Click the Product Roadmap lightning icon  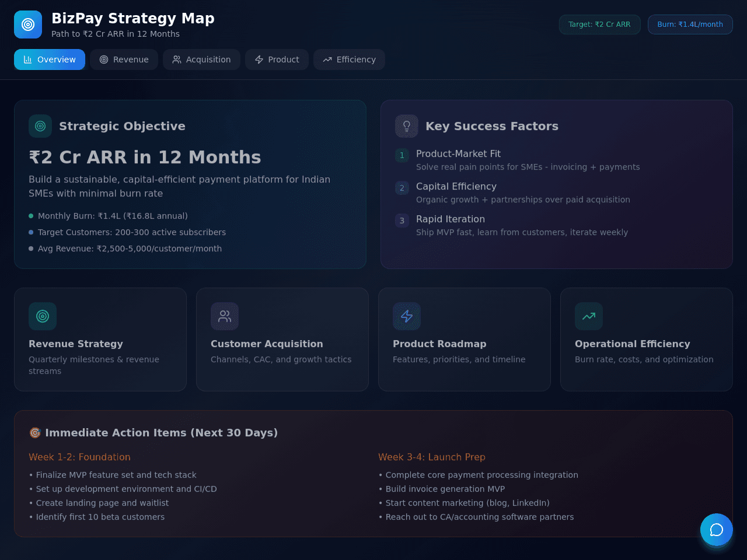(x=407, y=316)
